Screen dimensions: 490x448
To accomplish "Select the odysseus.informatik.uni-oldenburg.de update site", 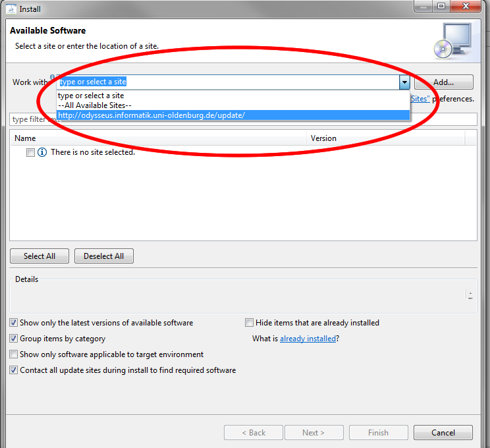I will tap(151, 115).
